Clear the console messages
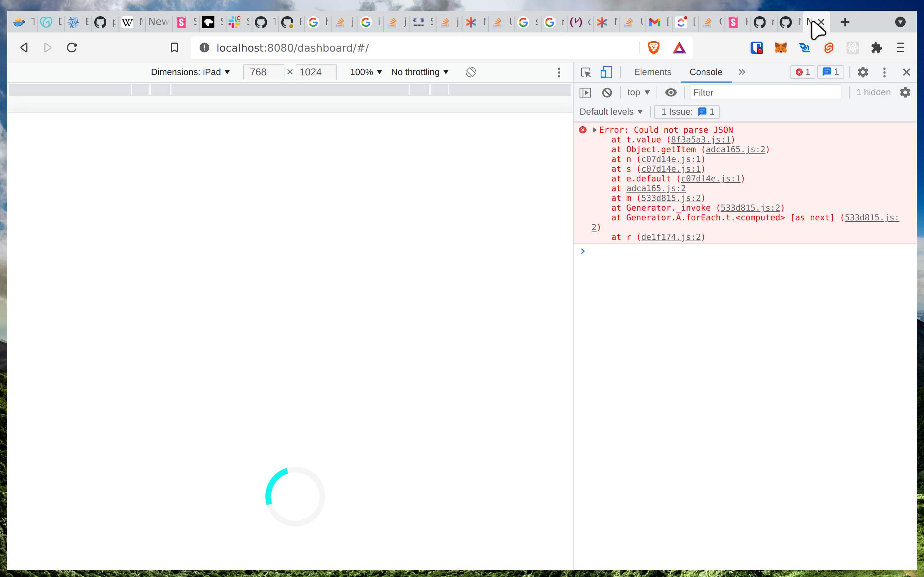This screenshot has width=924, height=577. tap(607, 92)
